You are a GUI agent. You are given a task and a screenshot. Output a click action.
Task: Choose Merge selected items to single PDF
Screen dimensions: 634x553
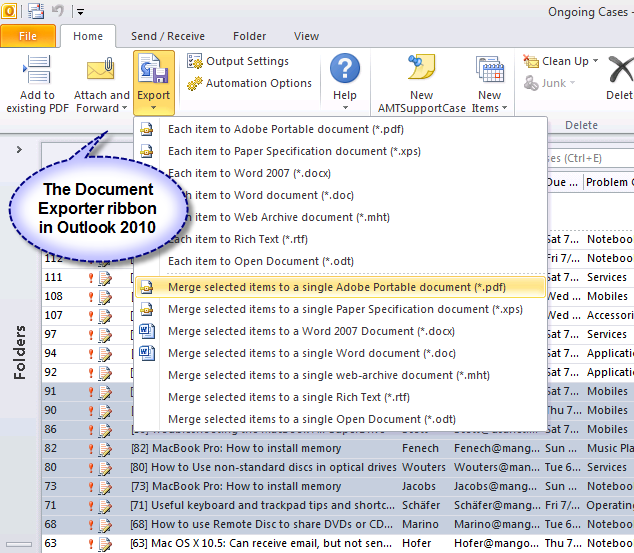340,287
